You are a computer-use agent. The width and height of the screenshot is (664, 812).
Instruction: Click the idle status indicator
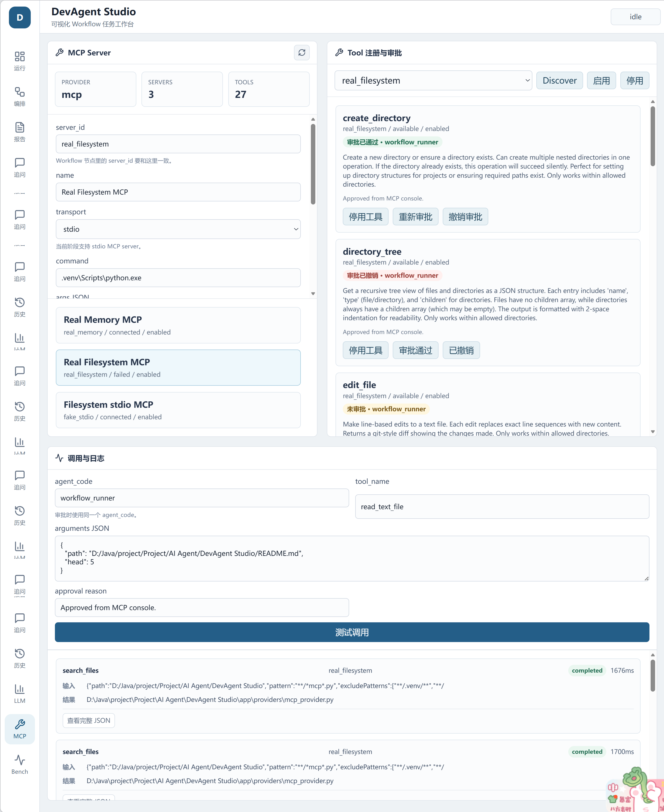point(635,17)
